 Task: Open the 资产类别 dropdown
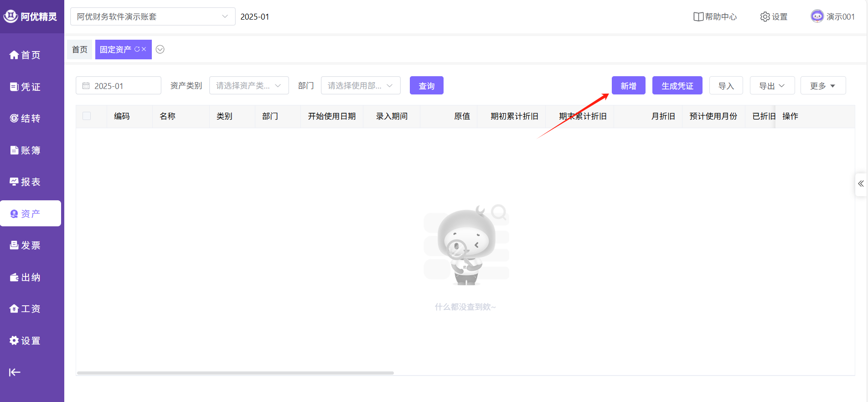[x=249, y=86]
